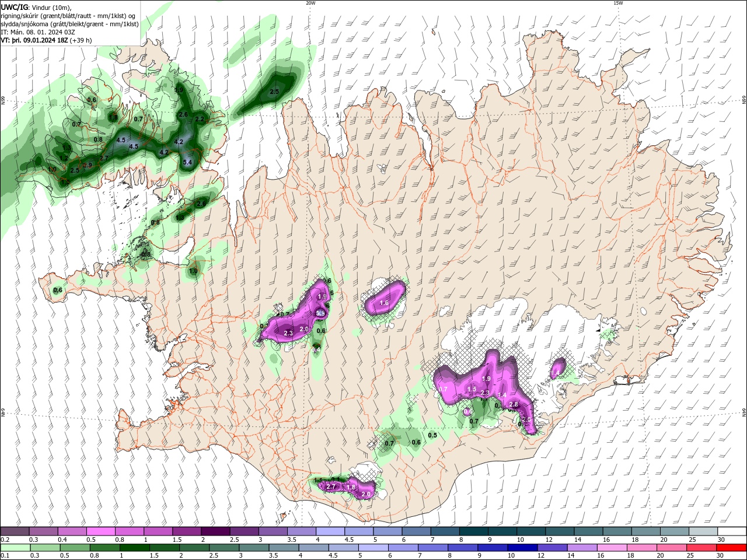Click the '7' label under the lower blue scale
The width and height of the screenshot is (747, 560).
coord(419,556)
